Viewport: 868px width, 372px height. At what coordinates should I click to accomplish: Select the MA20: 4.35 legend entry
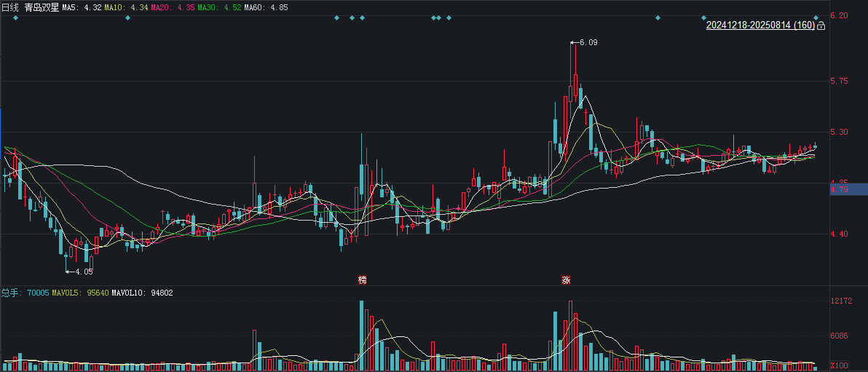[x=173, y=8]
